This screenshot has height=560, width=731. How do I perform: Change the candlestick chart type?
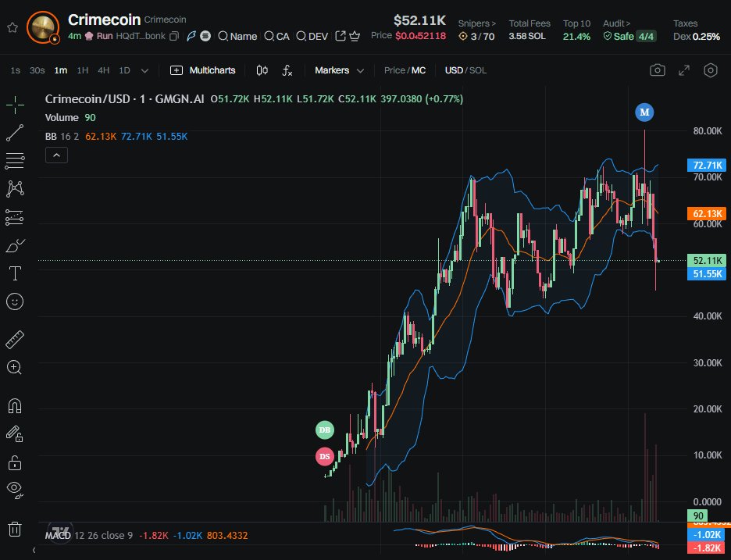[x=262, y=70]
